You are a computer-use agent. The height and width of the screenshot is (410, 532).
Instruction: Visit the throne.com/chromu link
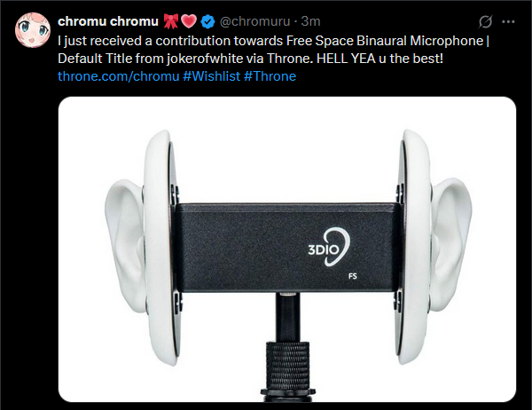coord(119,76)
